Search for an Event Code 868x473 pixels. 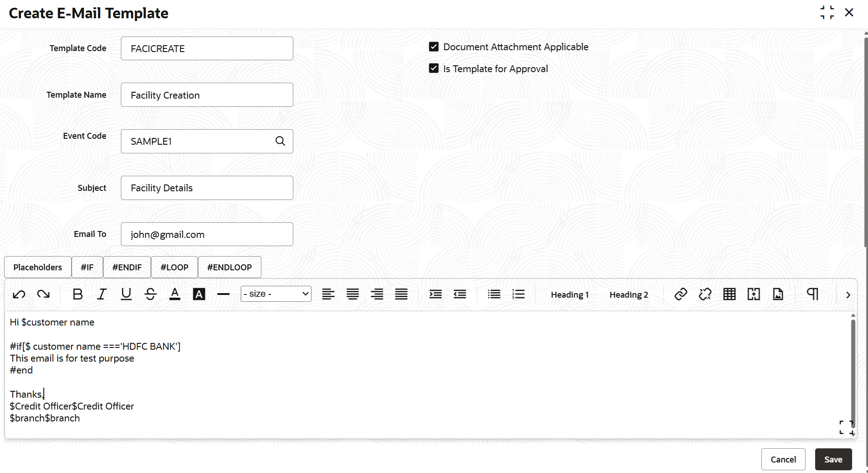281,141
